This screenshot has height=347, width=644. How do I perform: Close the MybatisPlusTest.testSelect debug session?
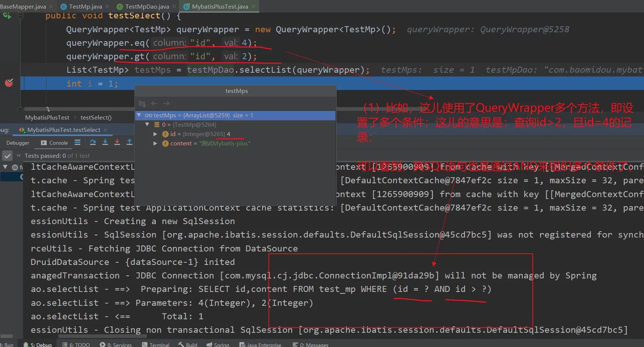click(x=106, y=130)
